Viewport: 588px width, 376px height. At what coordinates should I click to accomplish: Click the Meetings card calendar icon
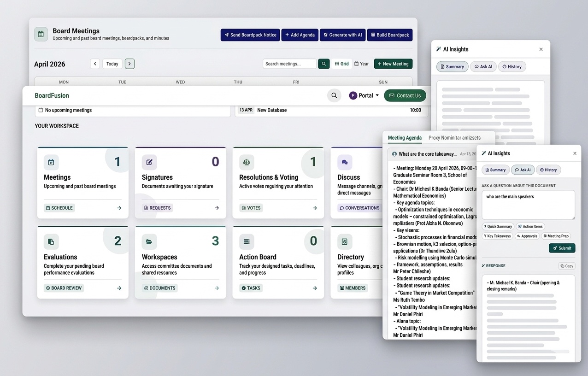click(x=51, y=162)
